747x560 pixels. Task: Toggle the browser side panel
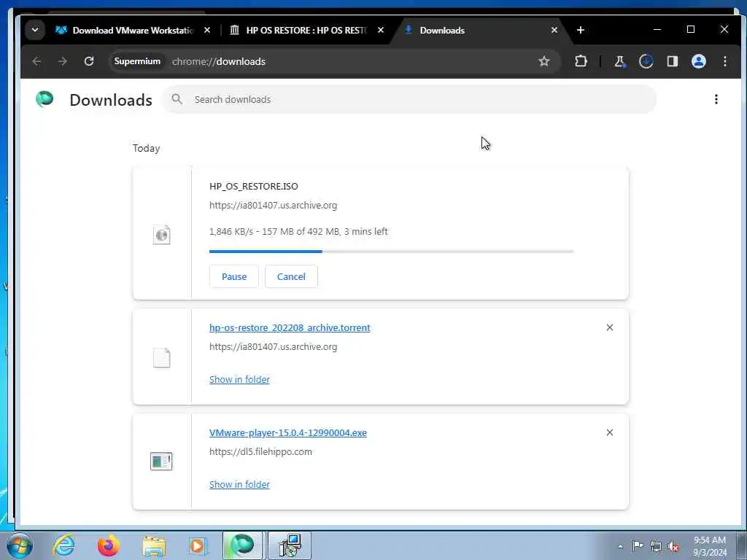pos(672,61)
